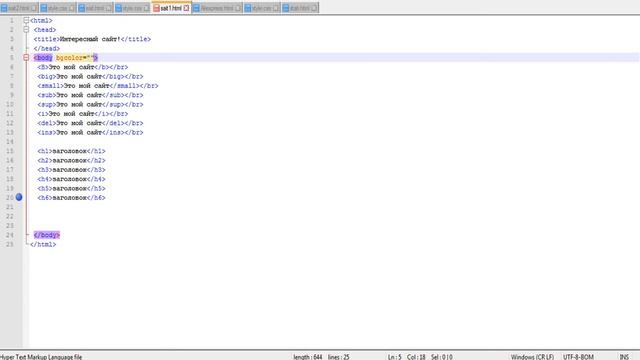Click the </html> closing tag on line 25
The image size is (640, 360).
point(43,244)
